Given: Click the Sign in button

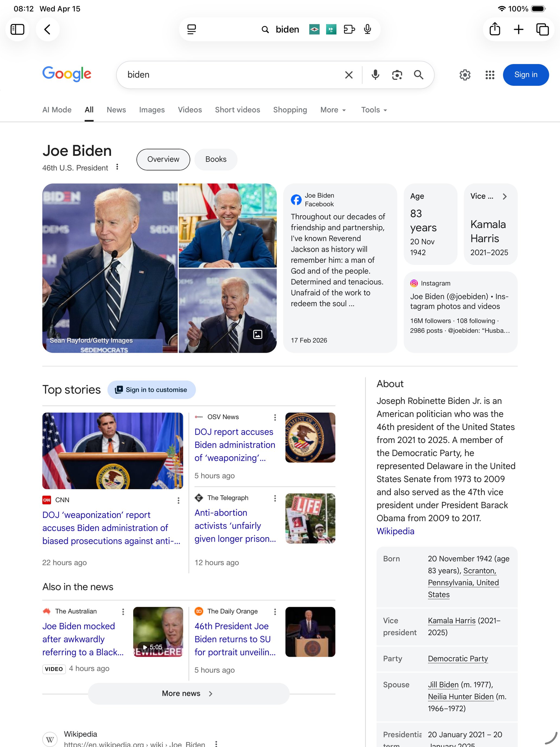Looking at the screenshot, I should (x=526, y=75).
